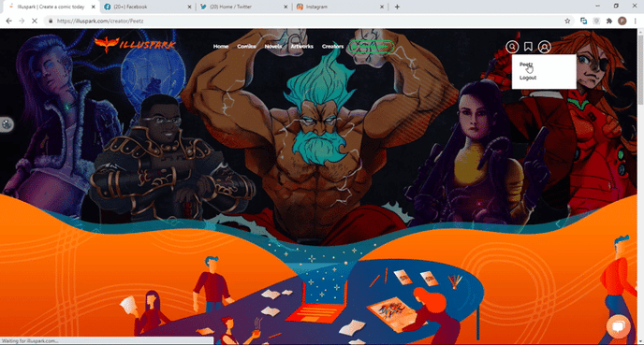Open the Artworks navigation link
The height and width of the screenshot is (345, 644).
(301, 47)
